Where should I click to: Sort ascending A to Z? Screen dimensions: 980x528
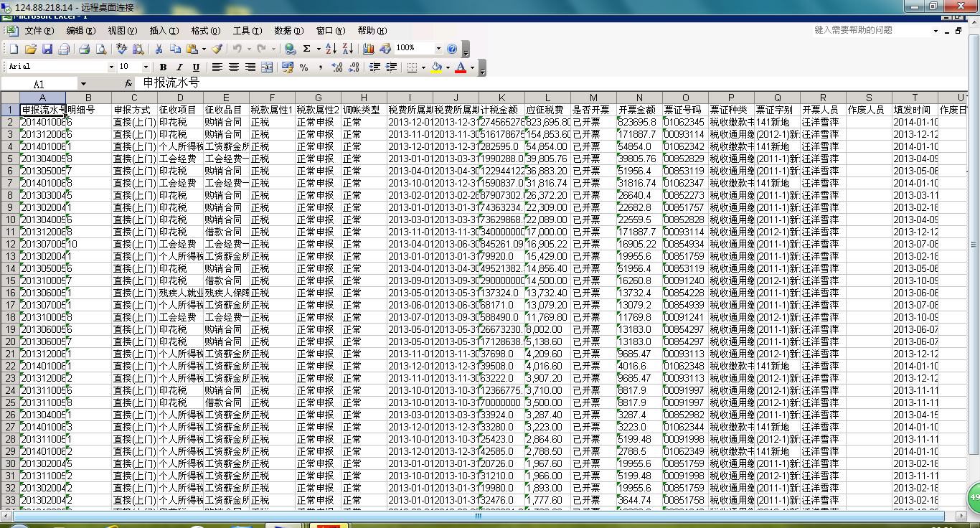click(331, 49)
